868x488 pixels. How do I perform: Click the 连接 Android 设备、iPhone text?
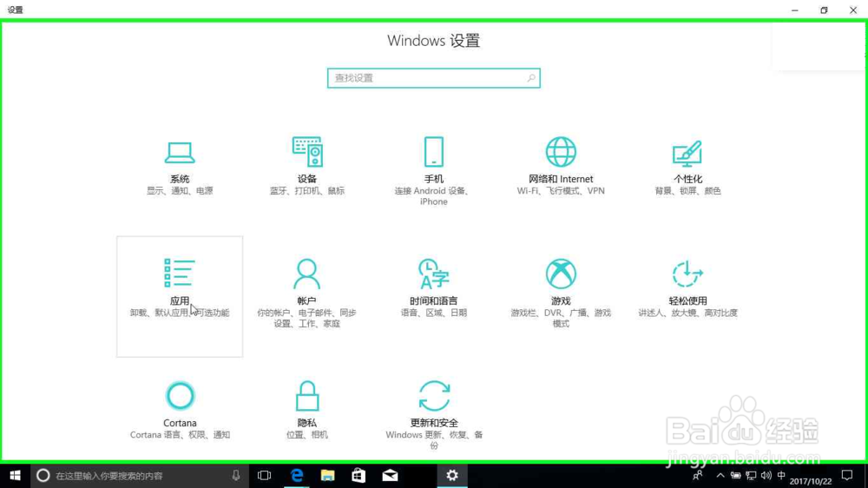(433, 196)
